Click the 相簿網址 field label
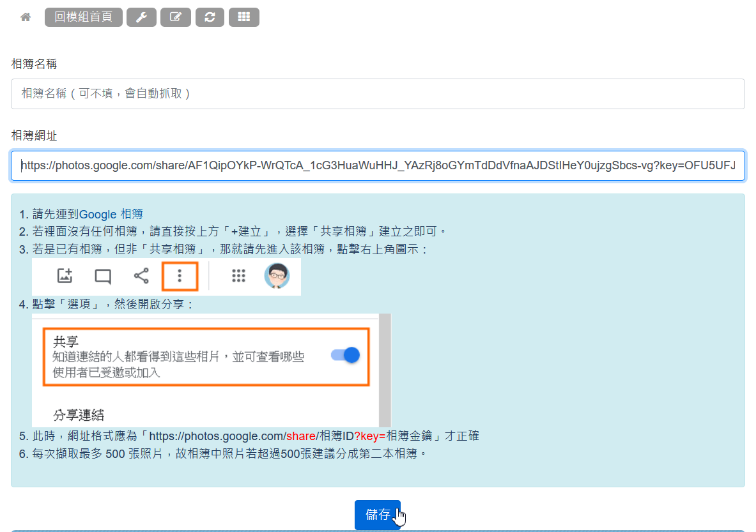756x532 pixels. click(34, 135)
